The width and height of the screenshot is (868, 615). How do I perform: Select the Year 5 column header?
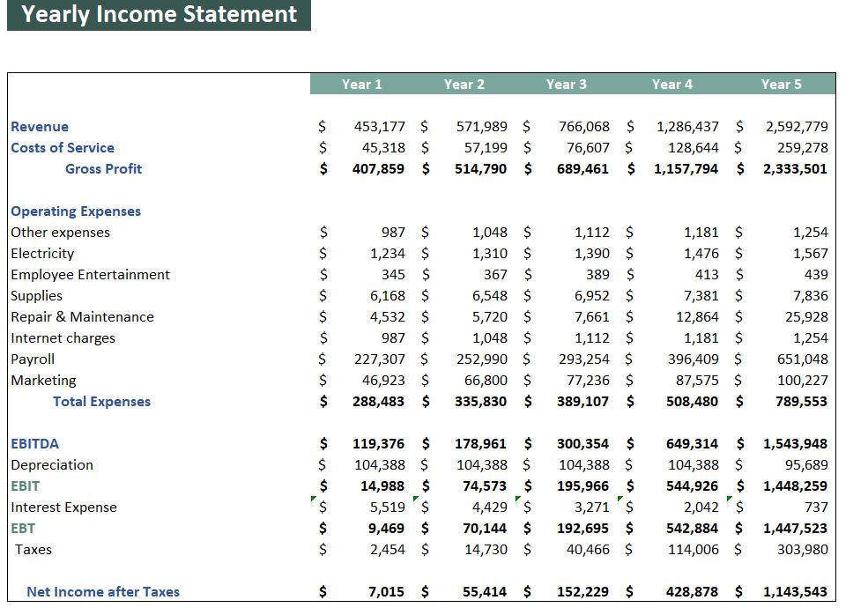click(783, 84)
